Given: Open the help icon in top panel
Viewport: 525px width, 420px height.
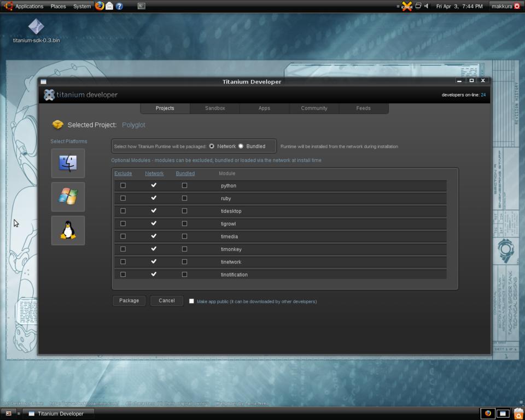Looking at the screenshot, I should [119, 6].
